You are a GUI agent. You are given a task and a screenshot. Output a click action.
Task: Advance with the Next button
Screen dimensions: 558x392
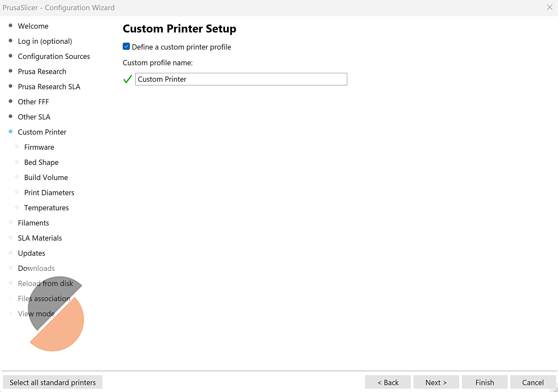pyautogui.click(x=436, y=382)
